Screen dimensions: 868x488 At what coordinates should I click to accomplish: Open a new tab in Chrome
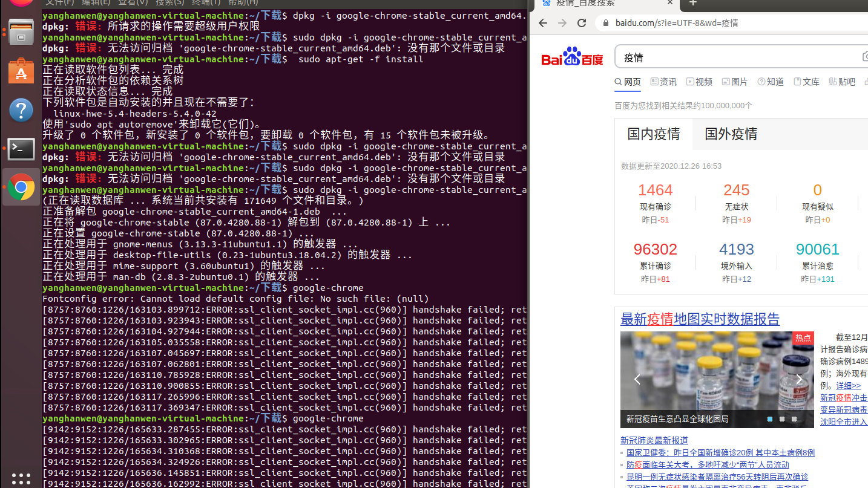click(x=693, y=3)
